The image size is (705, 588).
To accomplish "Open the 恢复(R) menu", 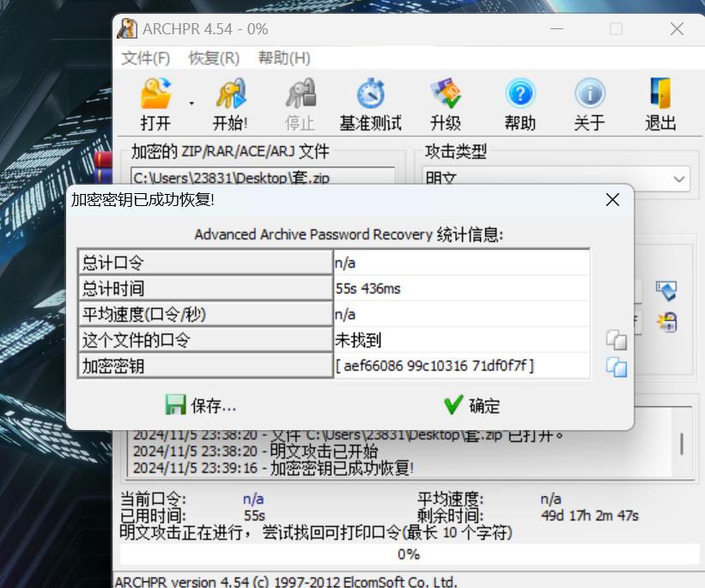I will tap(214, 58).
